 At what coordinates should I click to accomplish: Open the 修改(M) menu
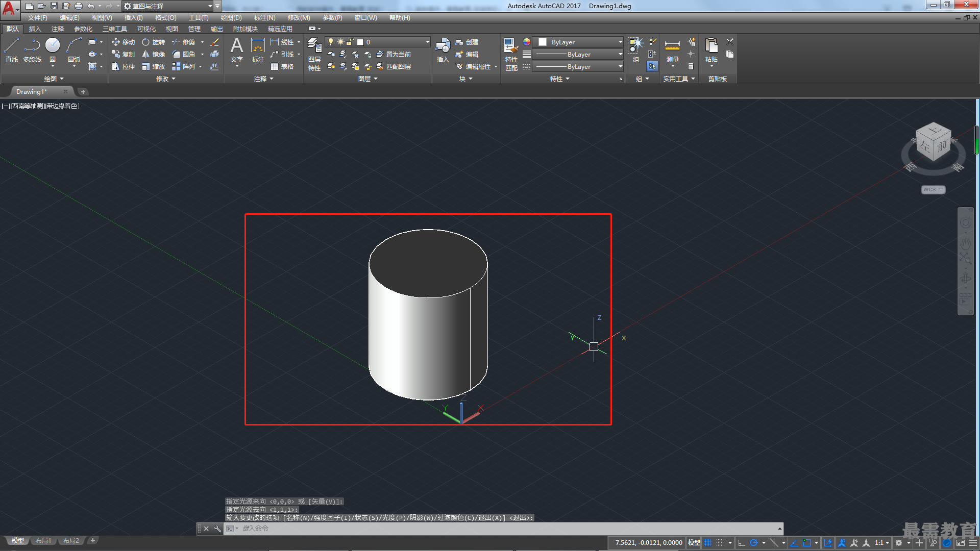tap(299, 18)
